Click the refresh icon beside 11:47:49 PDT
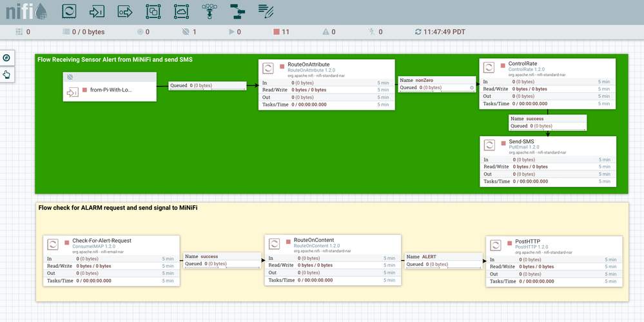The height and width of the screenshot is (322, 644). [x=418, y=32]
